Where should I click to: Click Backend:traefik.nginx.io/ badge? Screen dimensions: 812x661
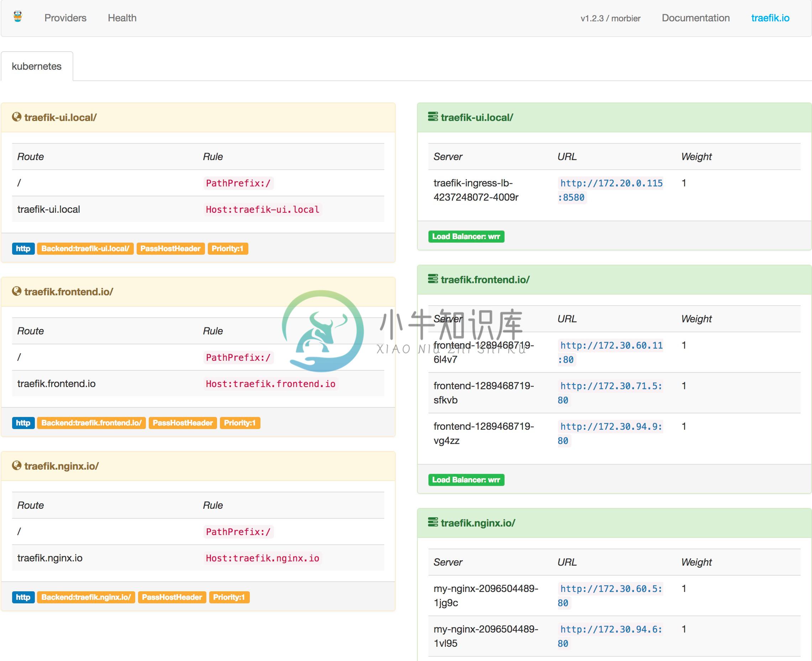click(86, 597)
